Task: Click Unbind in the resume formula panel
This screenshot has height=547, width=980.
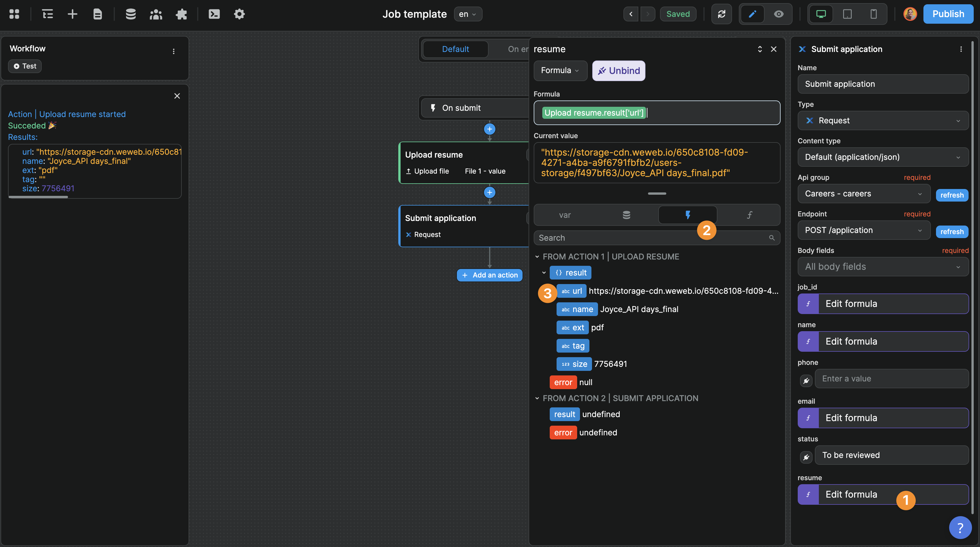Action: click(x=619, y=70)
